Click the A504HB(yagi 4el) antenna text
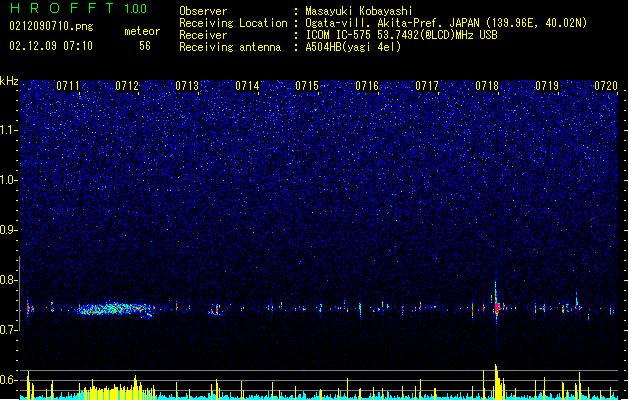The height and width of the screenshot is (400, 629). point(353,47)
